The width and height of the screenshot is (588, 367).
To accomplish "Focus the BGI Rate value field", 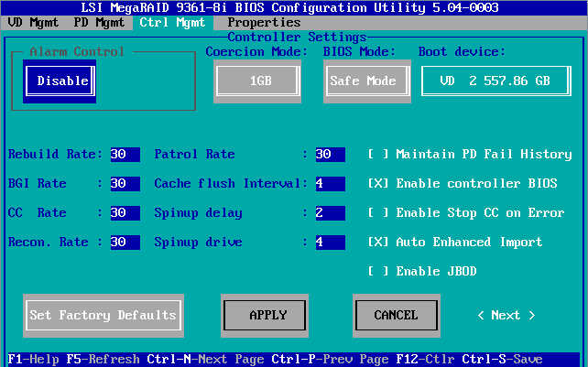I will (x=125, y=184).
